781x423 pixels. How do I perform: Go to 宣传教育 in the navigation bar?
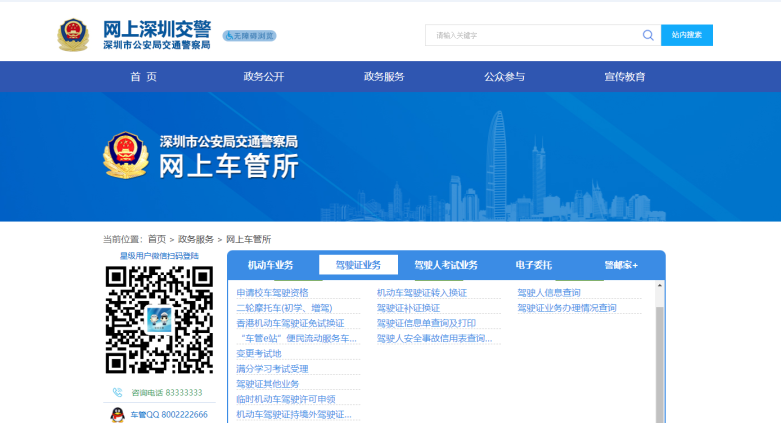point(624,77)
